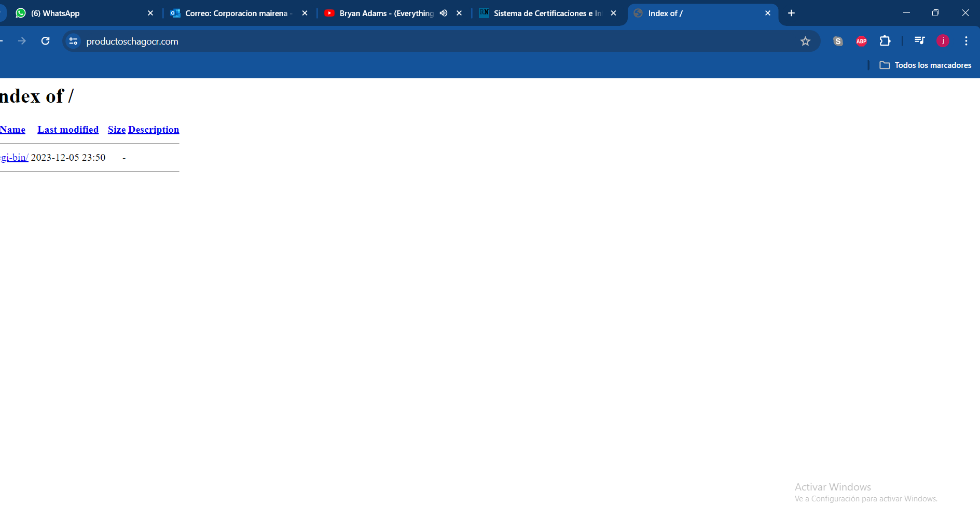
Task: Bookmark this page with the star icon
Action: coord(805,41)
